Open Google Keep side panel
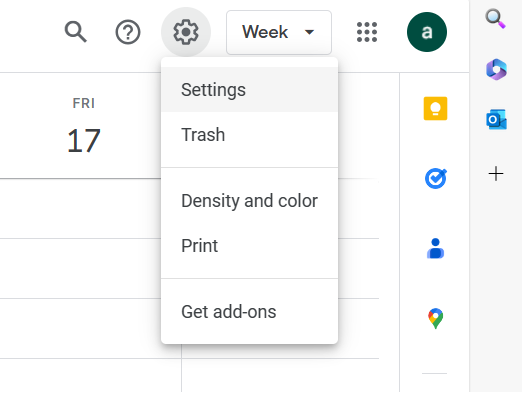Image resolution: width=525 pixels, height=395 pixels. (x=435, y=108)
